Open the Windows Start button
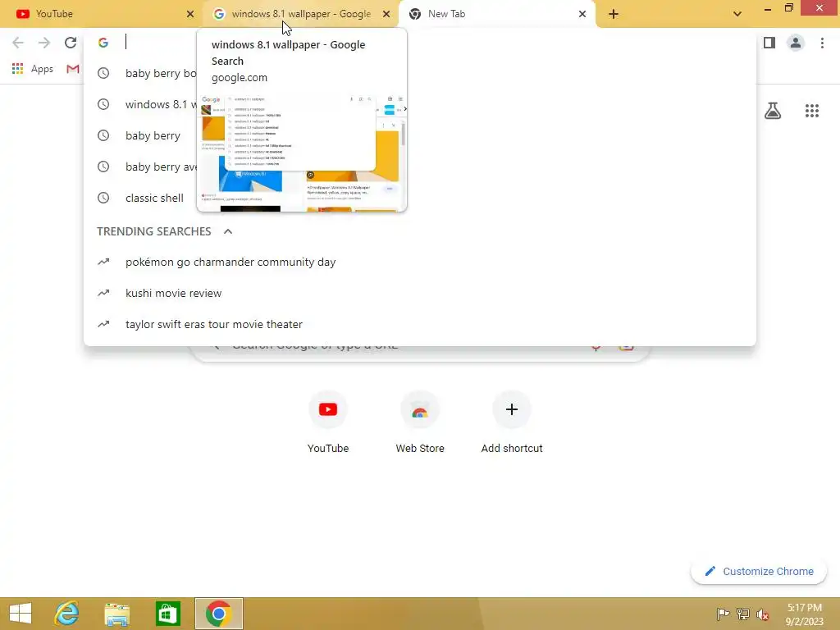The width and height of the screenshot is (840, 630). pos(21,614)
